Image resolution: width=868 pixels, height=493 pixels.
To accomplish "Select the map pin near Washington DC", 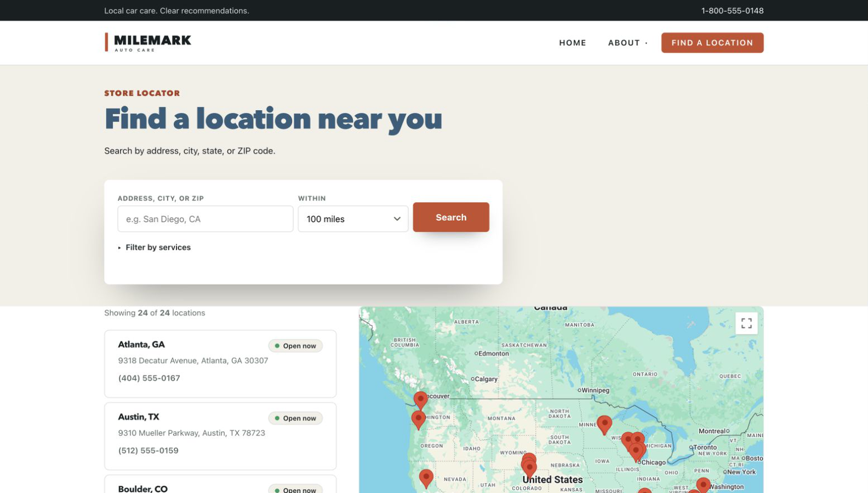I will [703, 485].
